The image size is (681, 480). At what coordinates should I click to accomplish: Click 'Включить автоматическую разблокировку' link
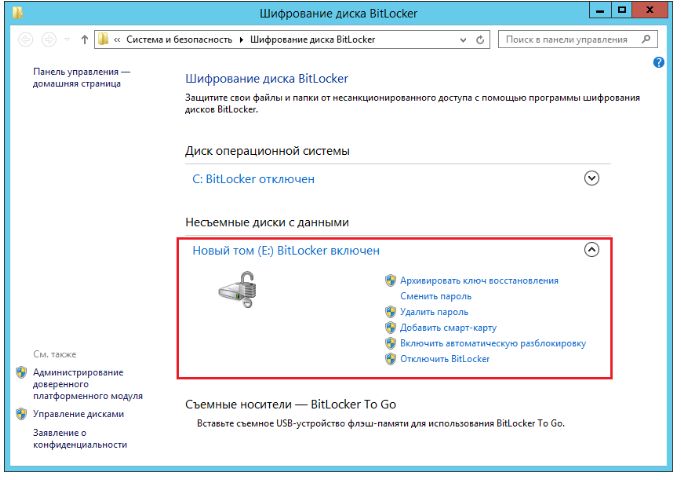tap(492, 343)
